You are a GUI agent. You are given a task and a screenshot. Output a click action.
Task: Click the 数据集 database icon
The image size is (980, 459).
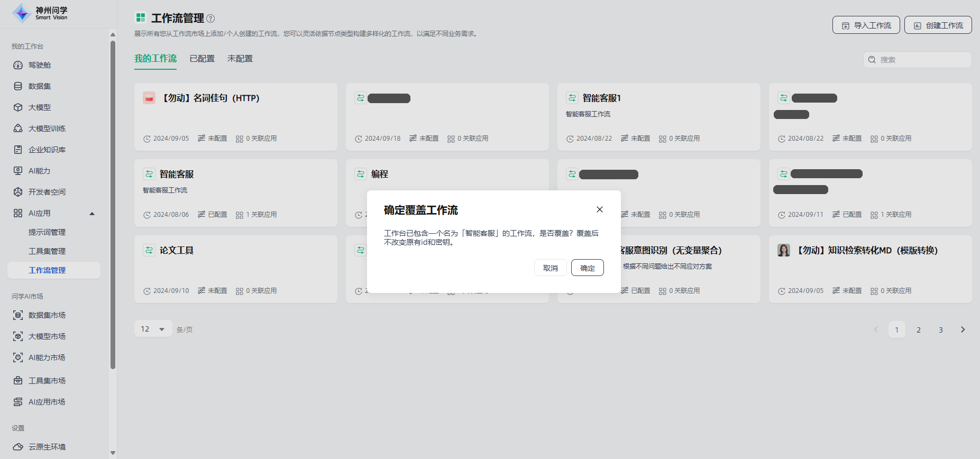[x=18, y=86]
